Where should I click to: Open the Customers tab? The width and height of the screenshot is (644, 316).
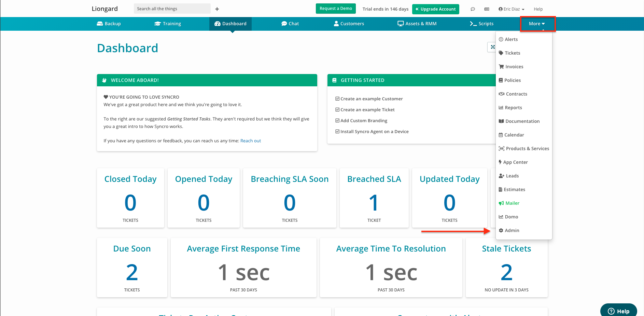[x=349, y=24]
